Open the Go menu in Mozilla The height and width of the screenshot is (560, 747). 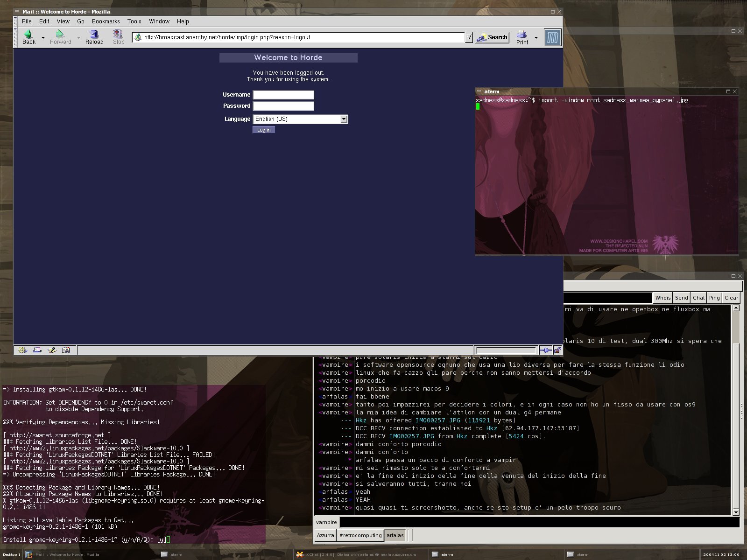80,21
